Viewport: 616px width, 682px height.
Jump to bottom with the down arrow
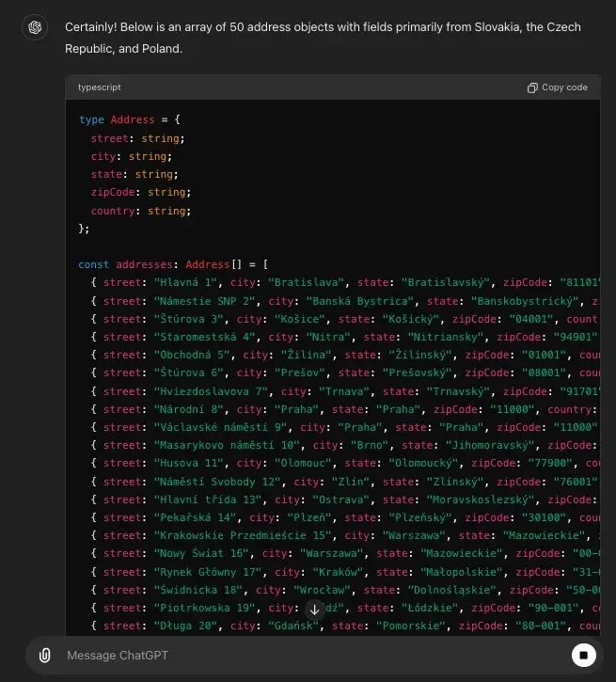point(315,610)
